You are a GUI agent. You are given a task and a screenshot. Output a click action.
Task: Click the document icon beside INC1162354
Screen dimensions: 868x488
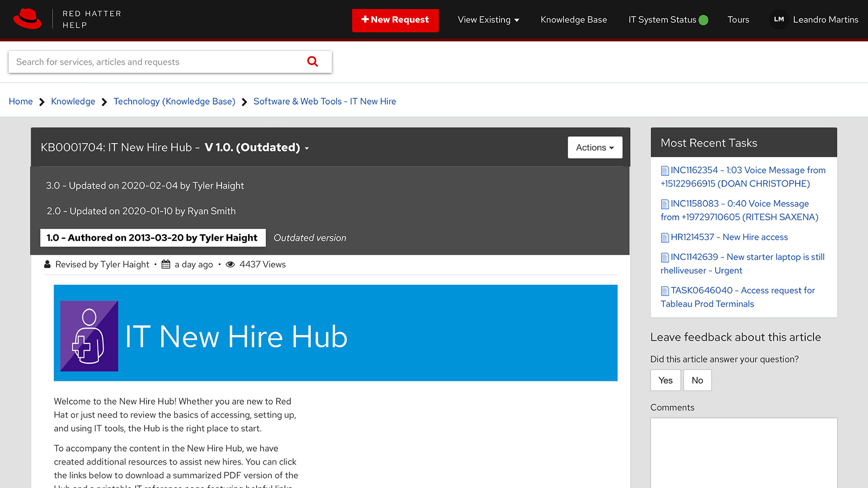pyautogui.click(x=665, y=171)
